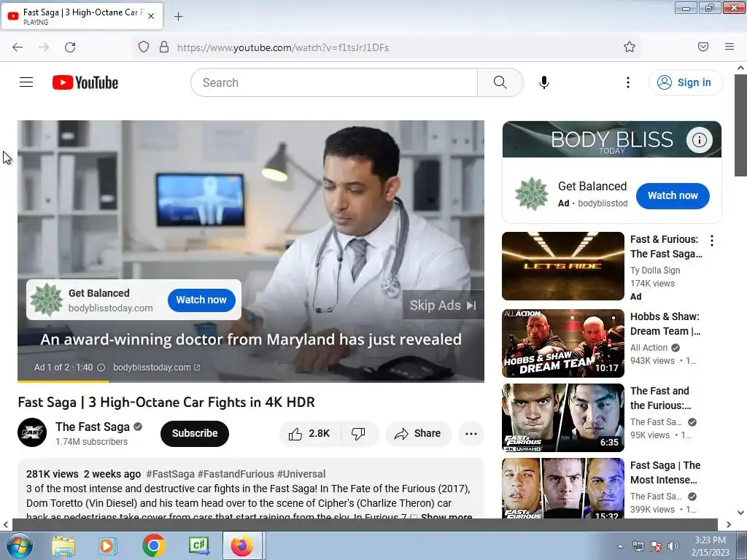The height and width of the screenshot is (560, 747).
Task: Click the Sign in button
Action: pos(685,82)
